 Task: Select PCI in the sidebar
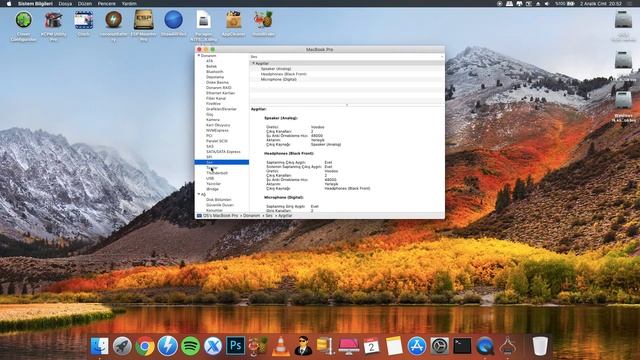209,136
